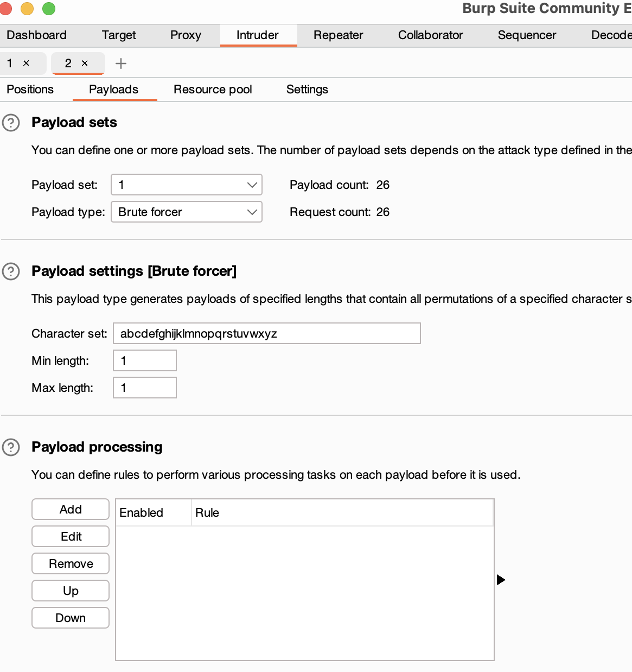Switch to the Target tab
This screenshot has width=632, height=672.
tap(119, 35)
